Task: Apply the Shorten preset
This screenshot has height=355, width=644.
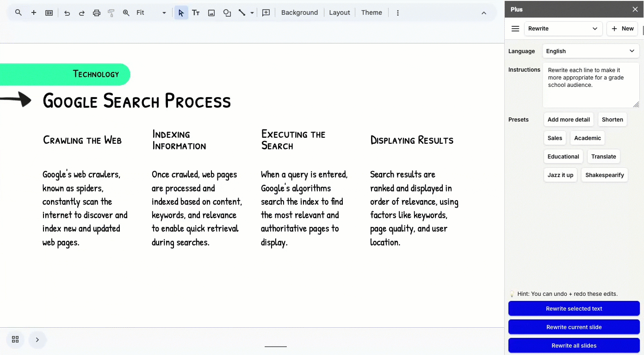Action: tap(613, 120)
